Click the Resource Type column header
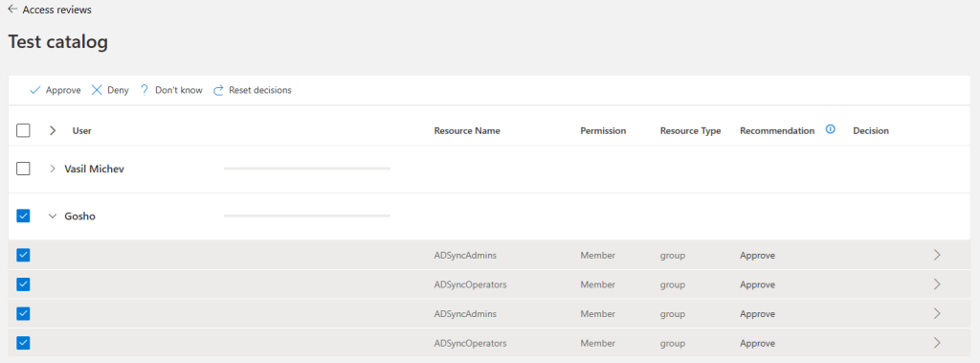 [690, 131]
